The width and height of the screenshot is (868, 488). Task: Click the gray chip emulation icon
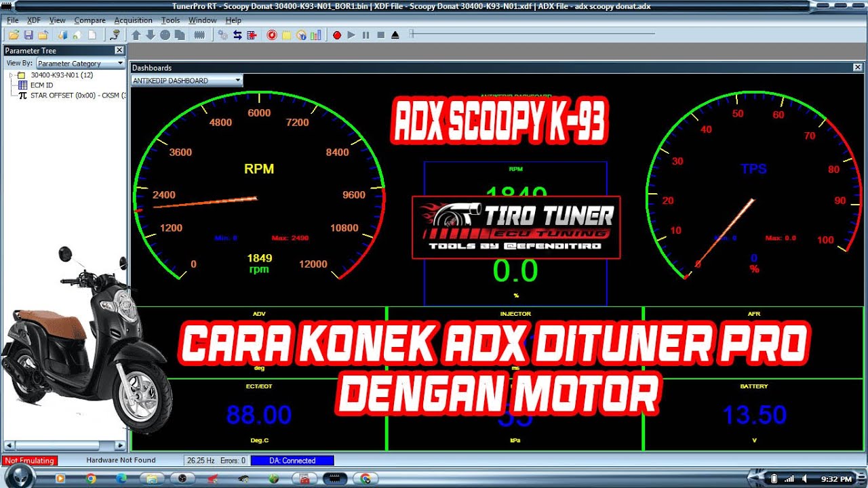pos(199,35)
